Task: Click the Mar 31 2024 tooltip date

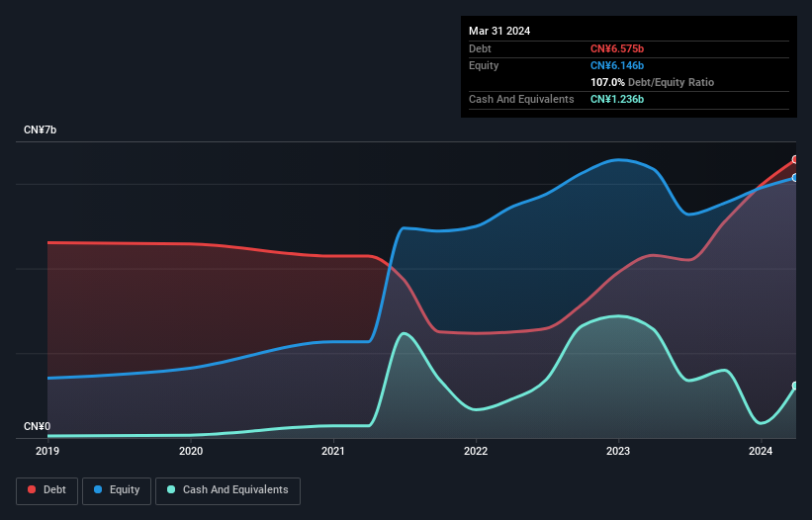Action: (499, 31)
